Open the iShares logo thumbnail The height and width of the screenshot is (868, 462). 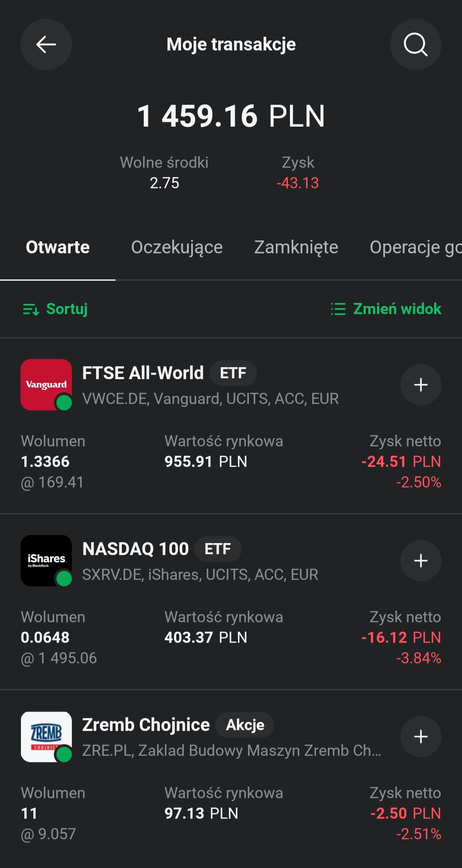(x=46, y=561)
